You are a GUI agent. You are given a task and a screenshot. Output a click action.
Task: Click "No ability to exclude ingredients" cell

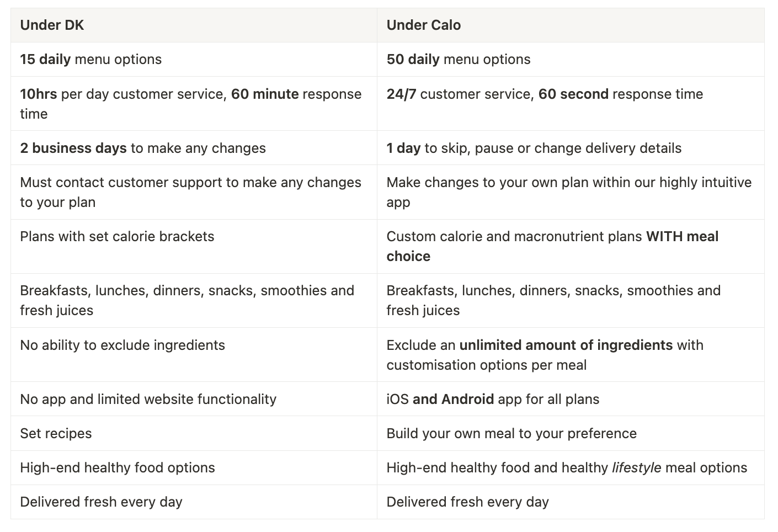[122, 345]
